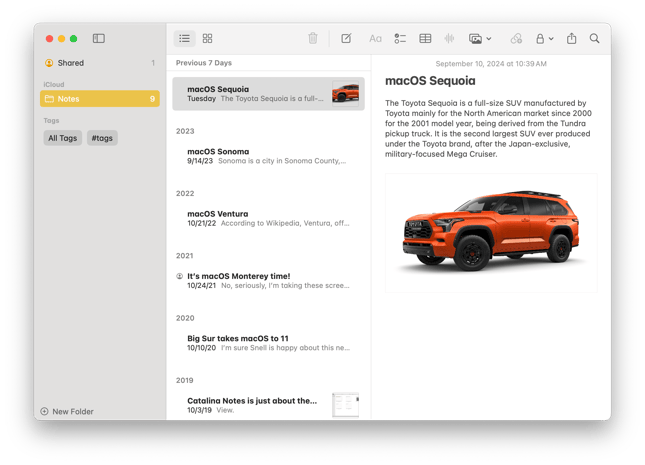
Task: Add a New Folder
Action: [67, 412]
